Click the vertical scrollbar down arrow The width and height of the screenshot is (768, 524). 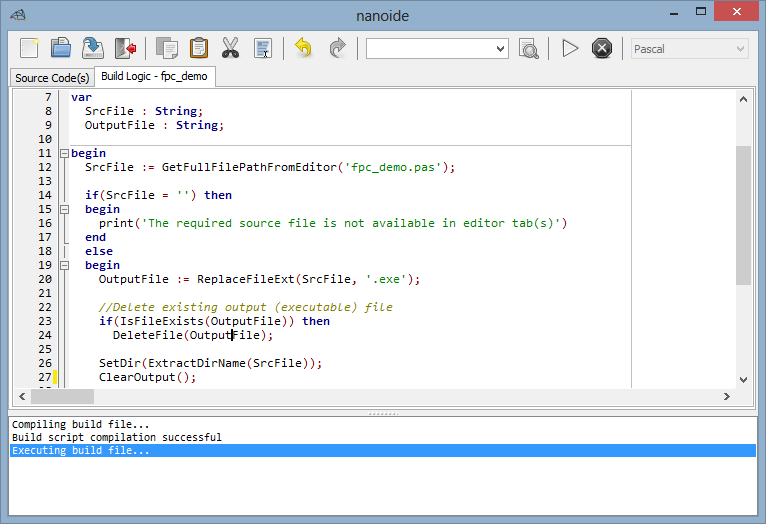(x=743, y=379)
